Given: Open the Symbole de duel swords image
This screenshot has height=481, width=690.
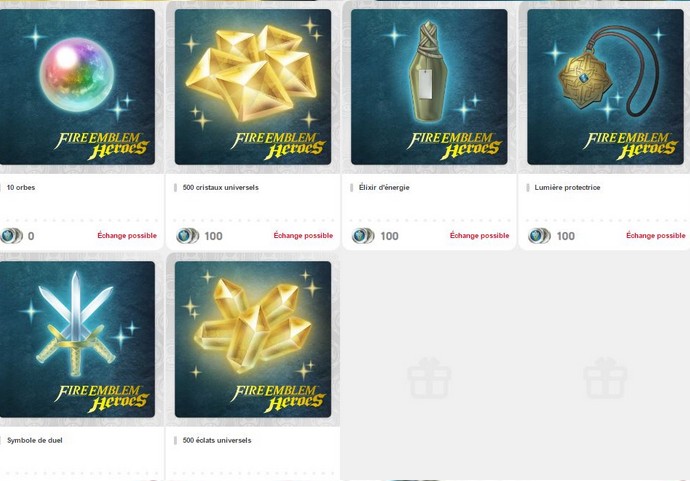Looking at the screenshot, I should 77,339.
